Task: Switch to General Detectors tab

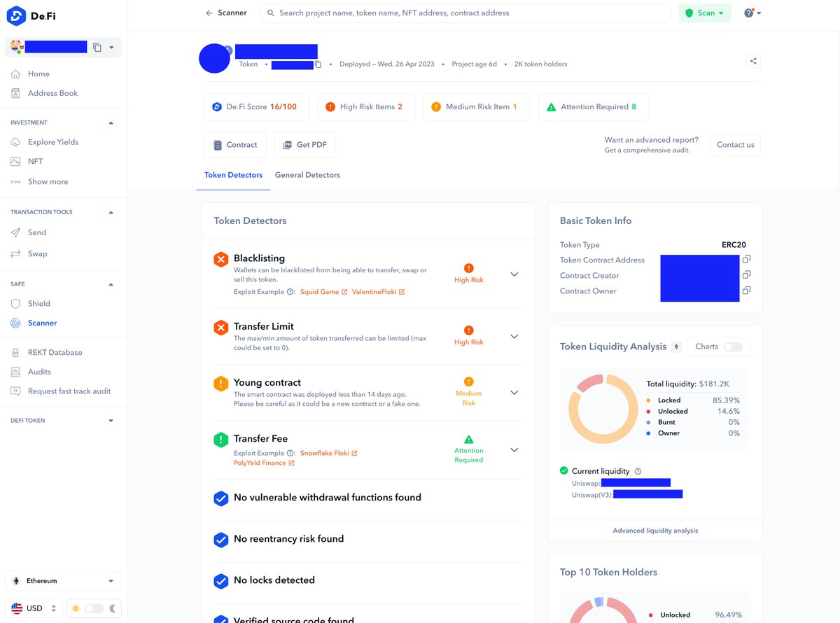Action: (307, 175)
